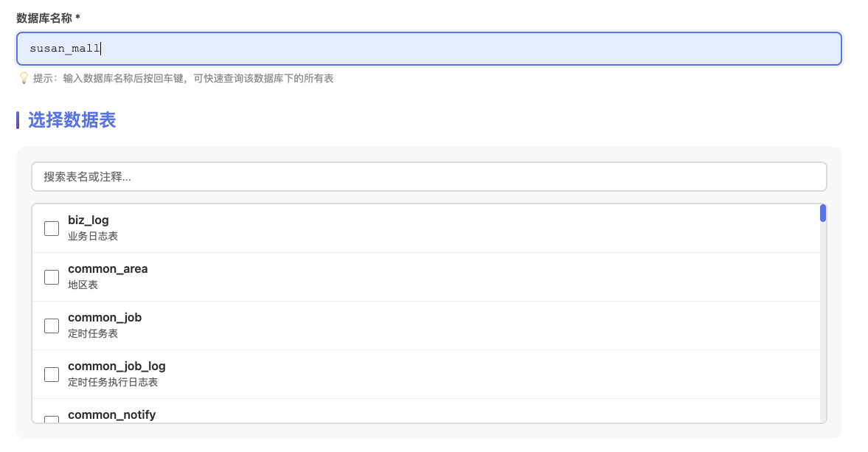Click the 提示 hint text under the input

183,78
